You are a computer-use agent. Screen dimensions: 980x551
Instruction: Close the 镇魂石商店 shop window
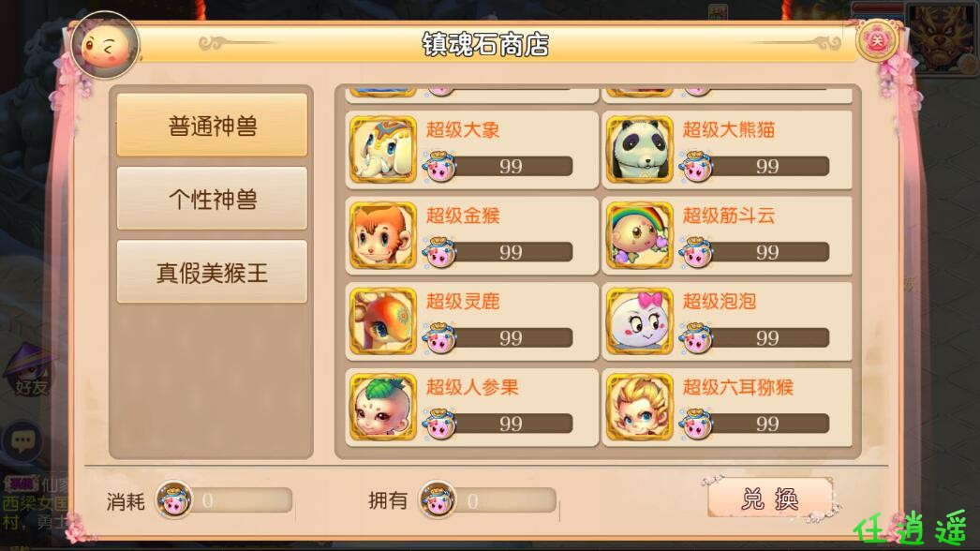click(x=877, y=41)
